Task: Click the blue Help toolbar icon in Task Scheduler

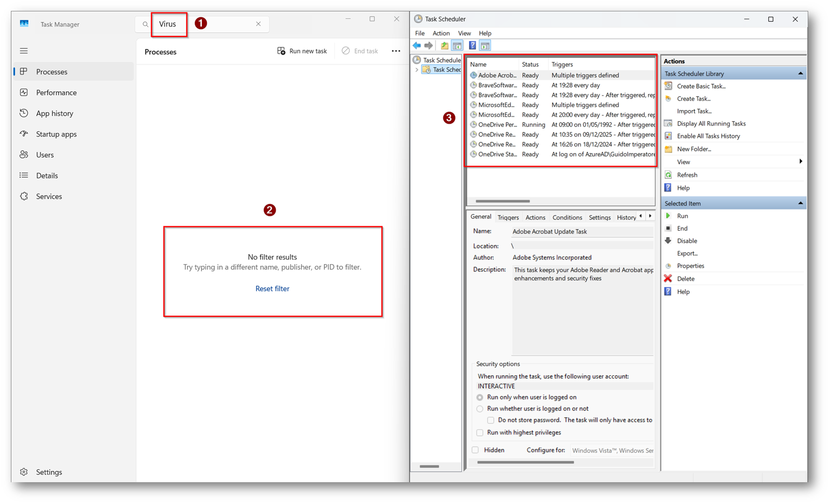Action: tap(472, 46)
